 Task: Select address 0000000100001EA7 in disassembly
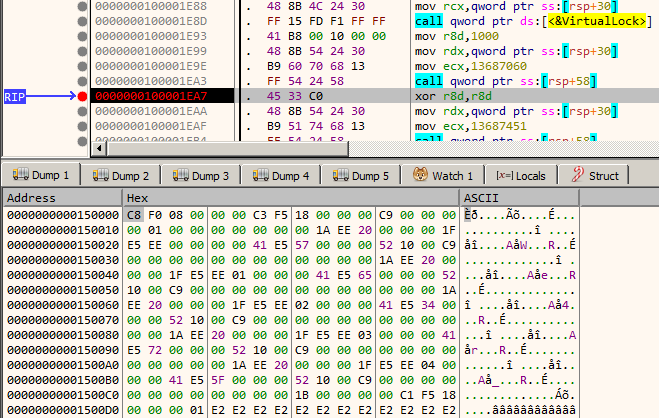pyautogui.click(x=151, y=96)
